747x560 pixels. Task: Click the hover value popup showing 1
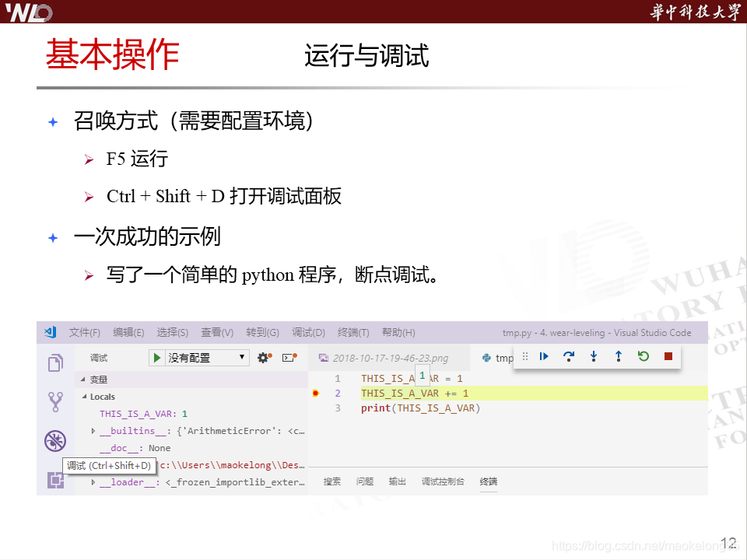(422, 376)
